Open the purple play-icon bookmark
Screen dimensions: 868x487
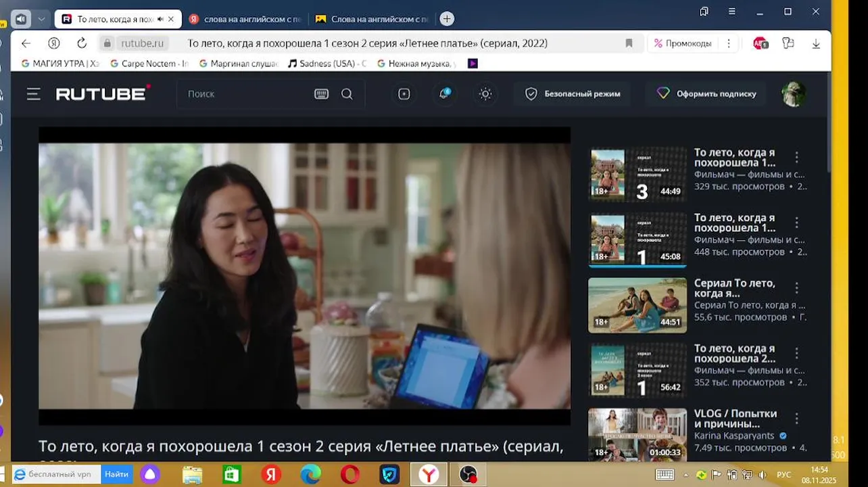click(473, 63)
